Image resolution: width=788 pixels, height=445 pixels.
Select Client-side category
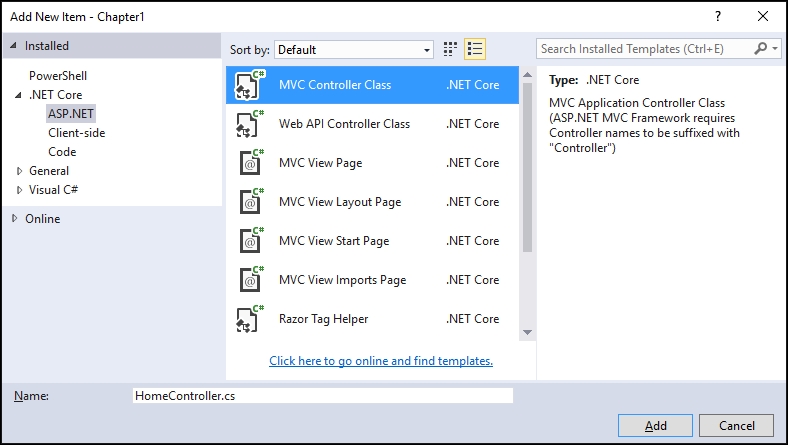(x=77, y=133)
